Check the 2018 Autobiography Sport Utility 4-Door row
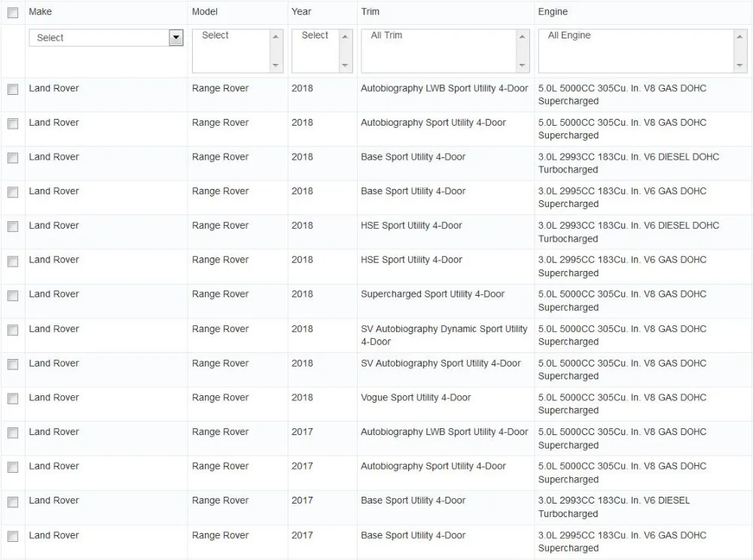Viewport: 753px width, 560px height. [13, 123]
